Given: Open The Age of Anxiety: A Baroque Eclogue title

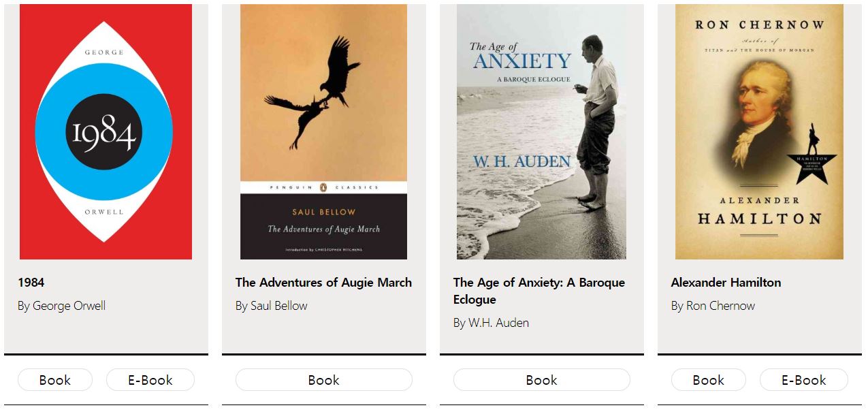Looking at the screenshot, I should [539, 291].
